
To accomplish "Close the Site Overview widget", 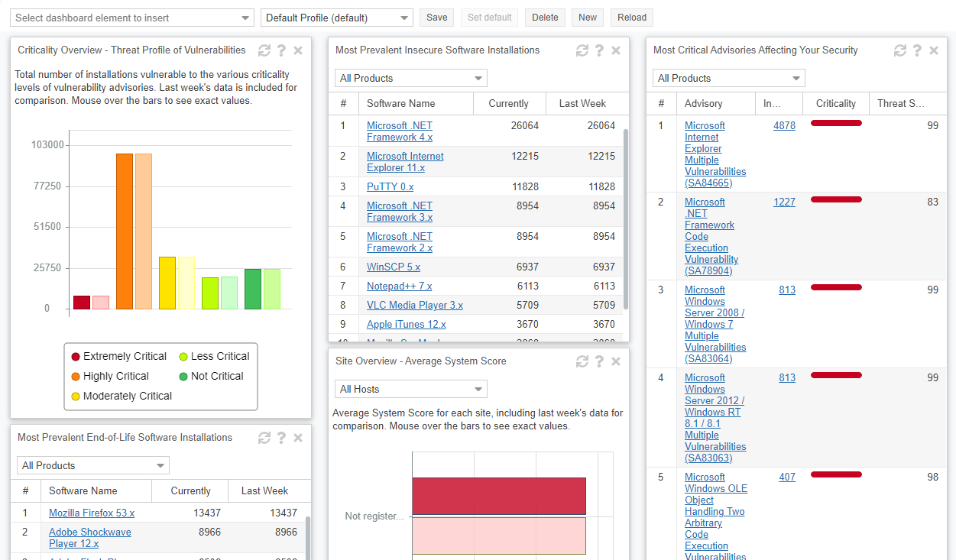I will click(616, 361).
